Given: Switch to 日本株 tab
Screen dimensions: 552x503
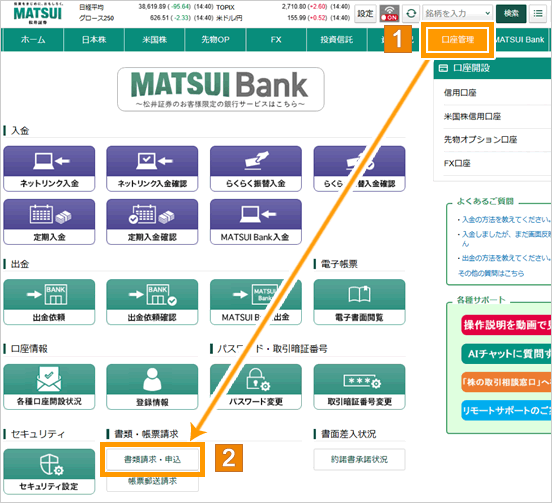Looking at the screenshot, I should click(94, 40).
